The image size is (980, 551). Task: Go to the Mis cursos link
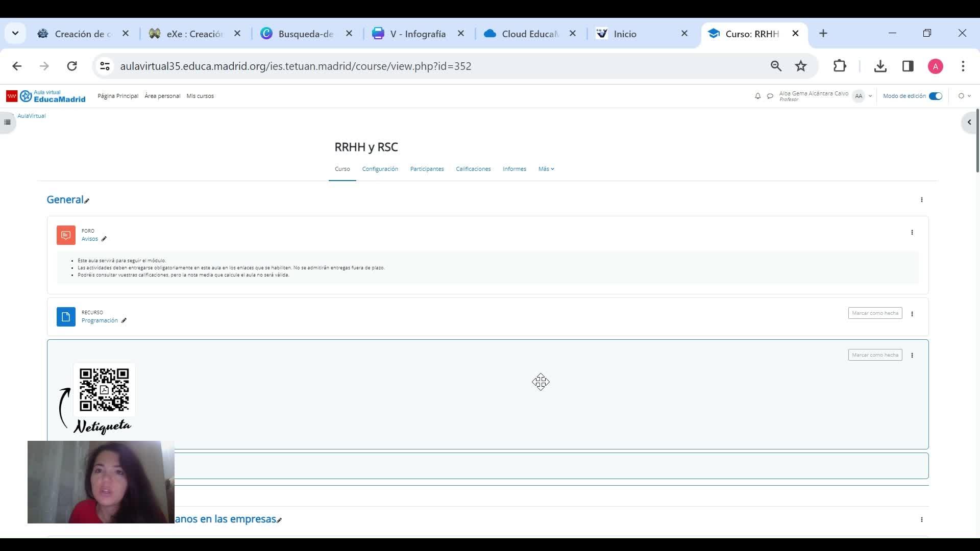[x=200, y=96]
